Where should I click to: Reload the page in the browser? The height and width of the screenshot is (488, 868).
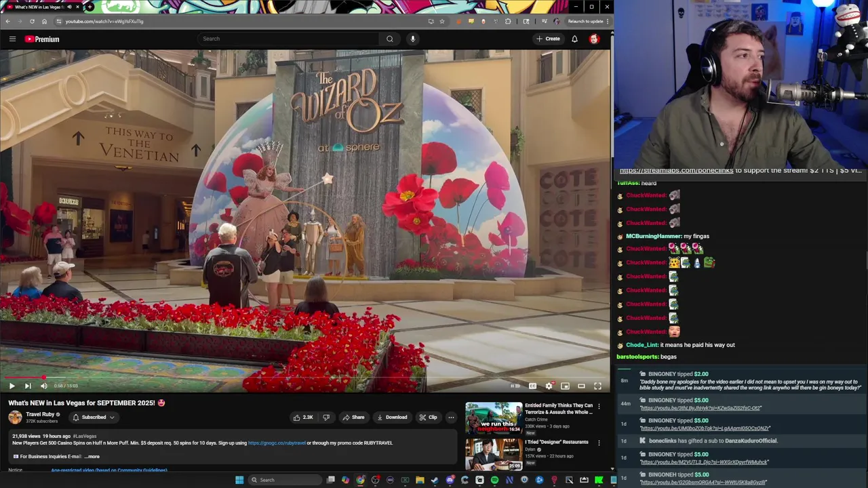click(32, 21)
